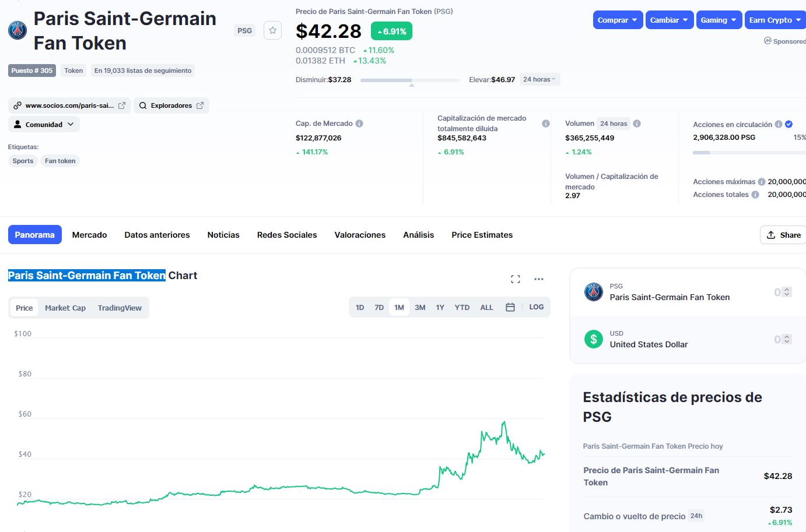Click the 24-hour low/high price range bar
This screenshot has width=806, height=532.
coord(410,80)
